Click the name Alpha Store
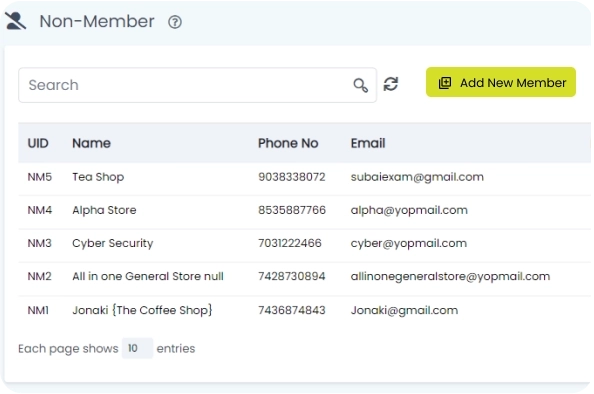 click(104, 210)
